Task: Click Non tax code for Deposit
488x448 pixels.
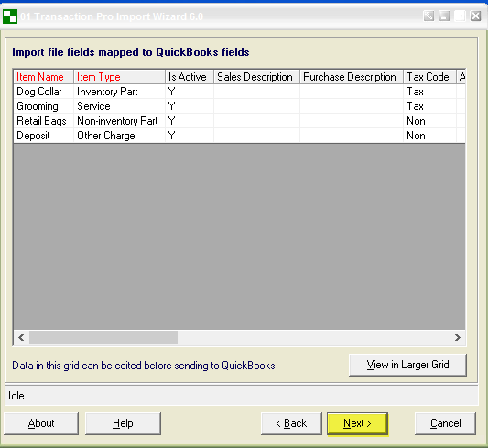Action: (x=429, y=136)
